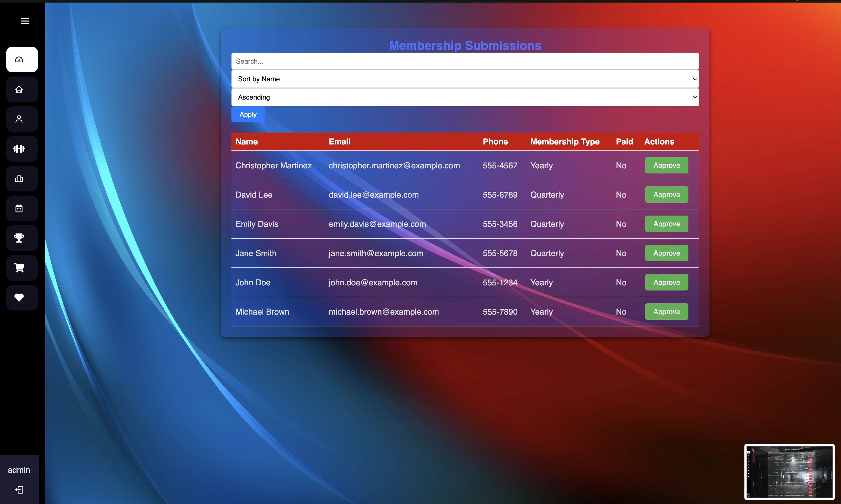Click email john.doe@example.com
Screen dimensions: 841x504
pos(373,282)
